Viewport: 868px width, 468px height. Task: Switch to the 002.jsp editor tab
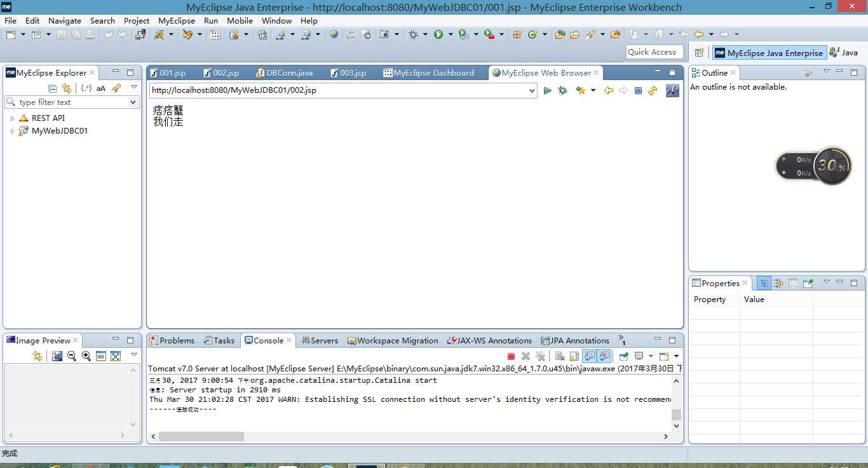[220, 73]
